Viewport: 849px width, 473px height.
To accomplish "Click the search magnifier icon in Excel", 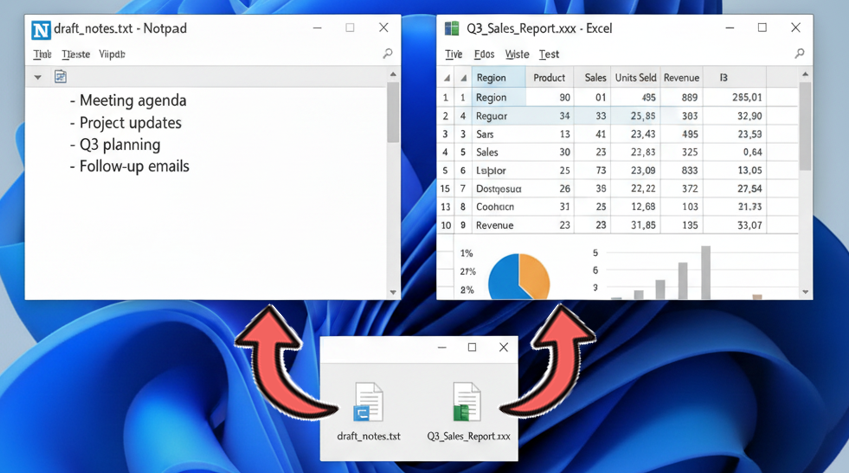I will point(799,54).
